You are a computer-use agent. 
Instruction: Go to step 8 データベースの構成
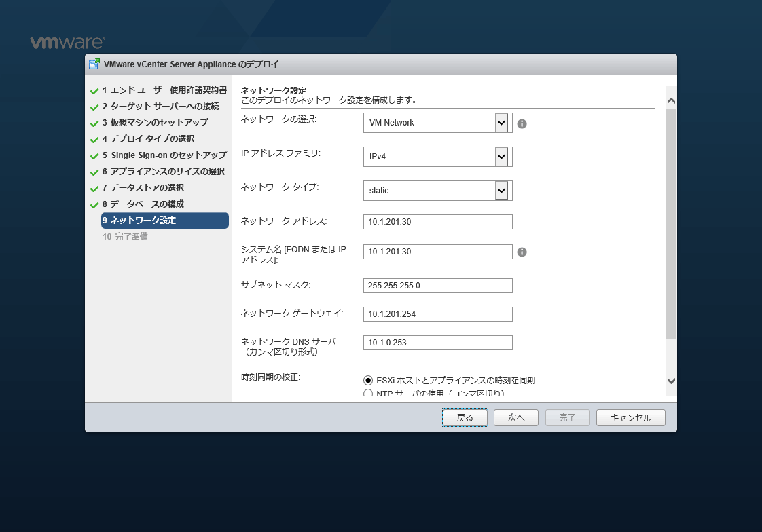143,204
